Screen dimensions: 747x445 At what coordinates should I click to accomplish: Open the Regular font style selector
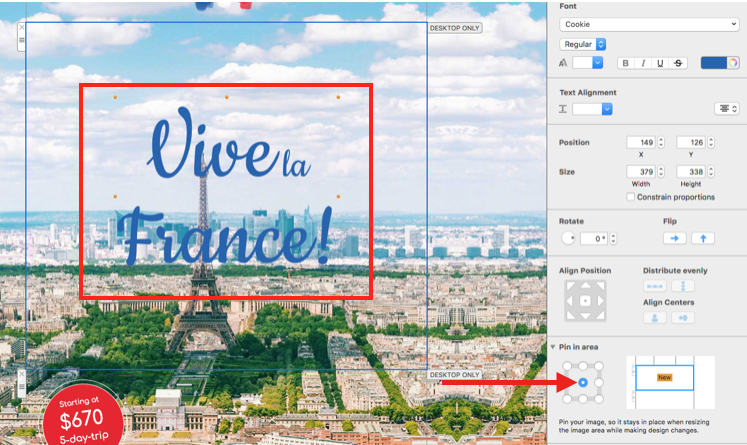583,44
